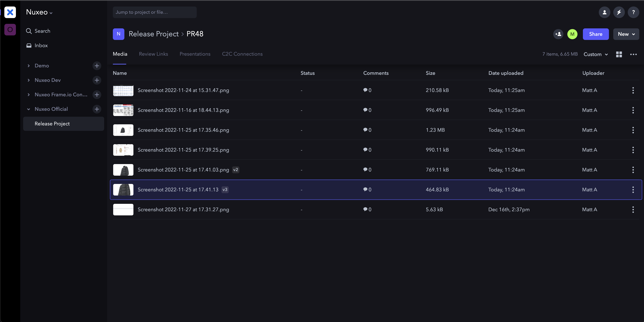Open the Custom sort dropdown
Screen dimensions: 644x322
click(596, 54)
